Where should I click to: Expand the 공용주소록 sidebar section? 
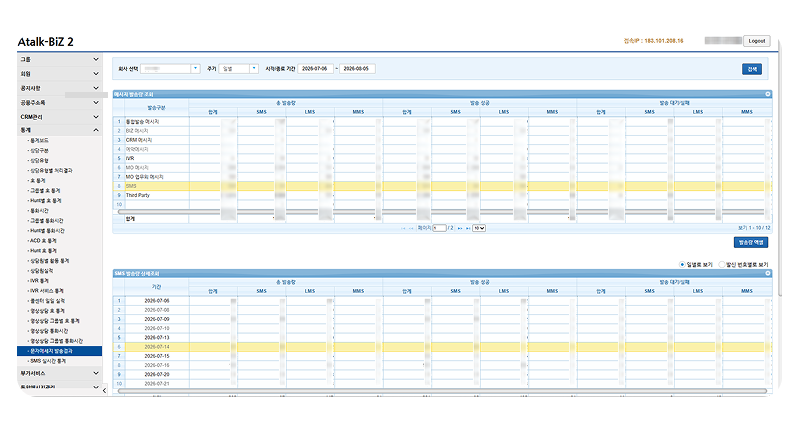click(59, 103)
